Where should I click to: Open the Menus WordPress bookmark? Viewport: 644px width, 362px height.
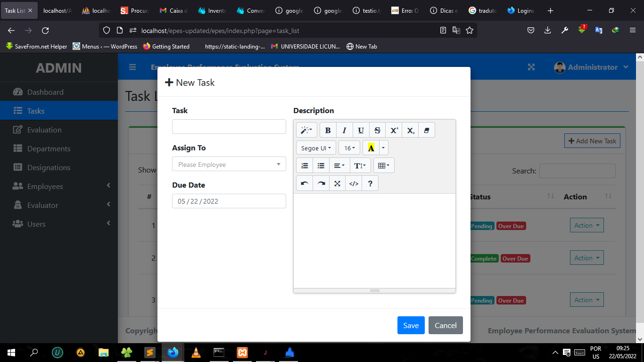coord(105,46)
